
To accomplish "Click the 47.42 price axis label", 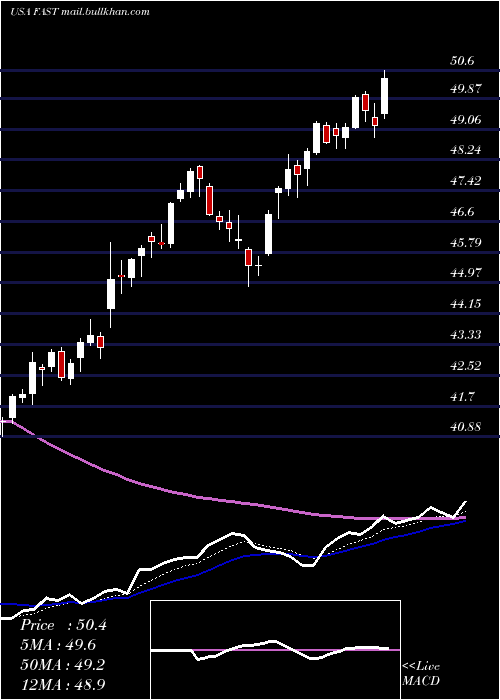I will 466,181.
